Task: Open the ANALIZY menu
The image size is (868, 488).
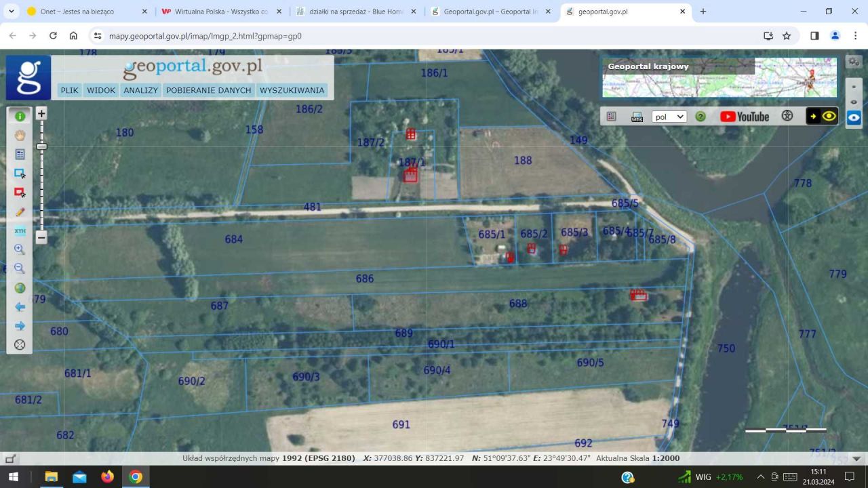Action: pos(141,90)
